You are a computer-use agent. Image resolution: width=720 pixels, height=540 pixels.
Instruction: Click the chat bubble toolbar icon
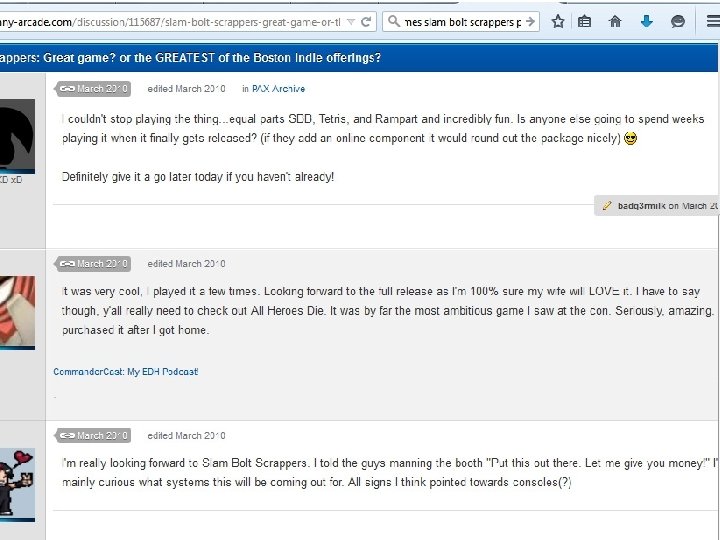tap(678, 22)
